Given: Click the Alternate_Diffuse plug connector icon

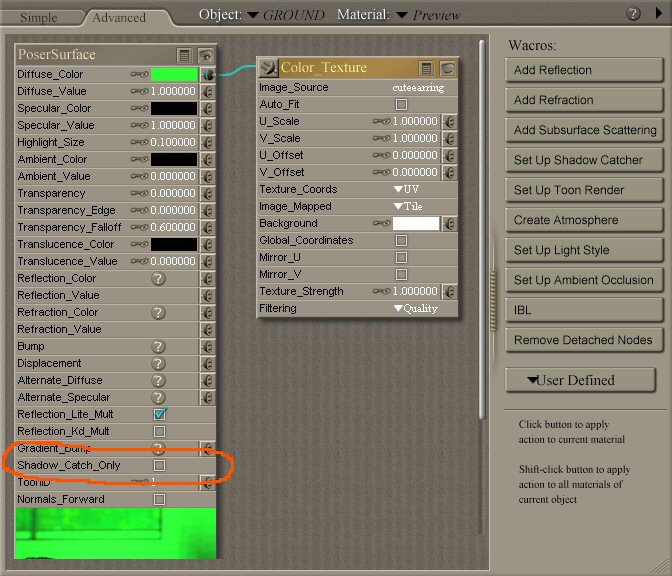Looking at the screenshot, I should click(x=208, y=381).
